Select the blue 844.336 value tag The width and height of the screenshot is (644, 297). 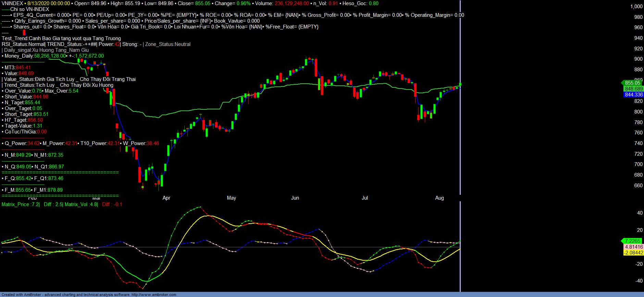pyautogui.click(x=633, y=95)
